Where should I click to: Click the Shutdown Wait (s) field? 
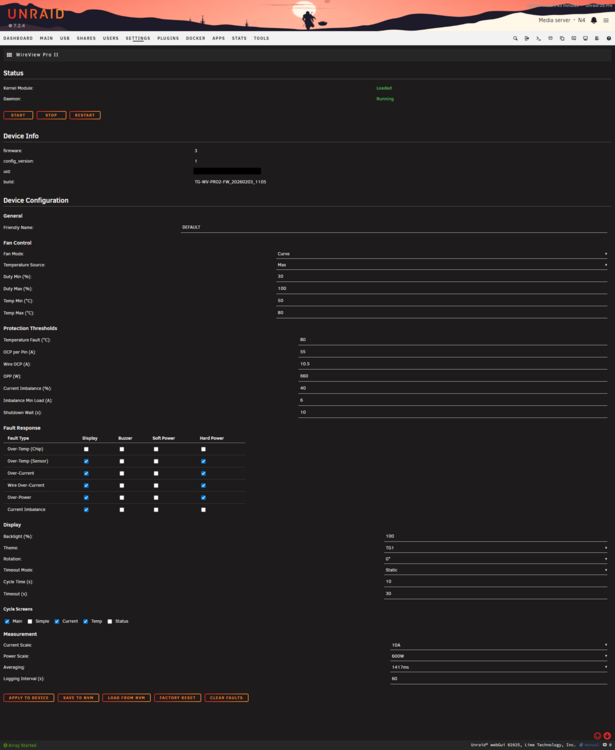point(453,412)
